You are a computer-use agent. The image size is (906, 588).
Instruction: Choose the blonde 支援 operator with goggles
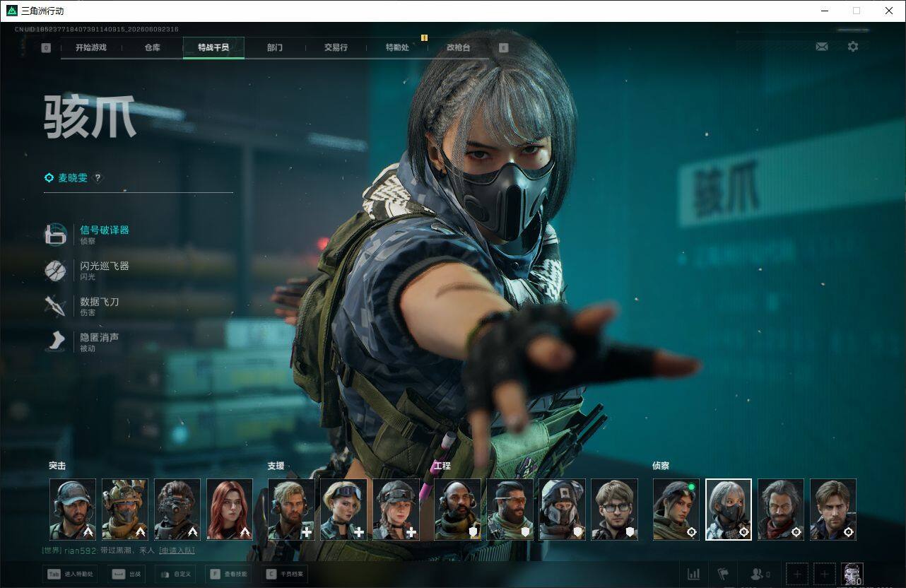coord(343,510)
